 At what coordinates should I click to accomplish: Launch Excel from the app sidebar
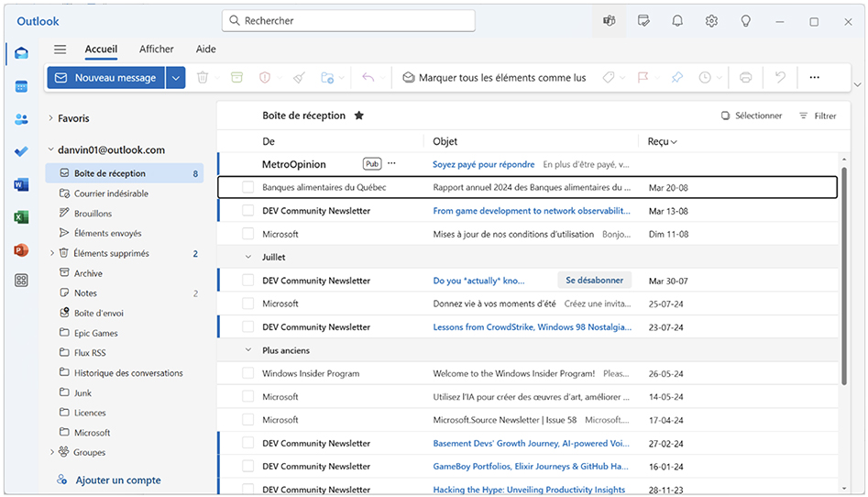tap(21, 217)
